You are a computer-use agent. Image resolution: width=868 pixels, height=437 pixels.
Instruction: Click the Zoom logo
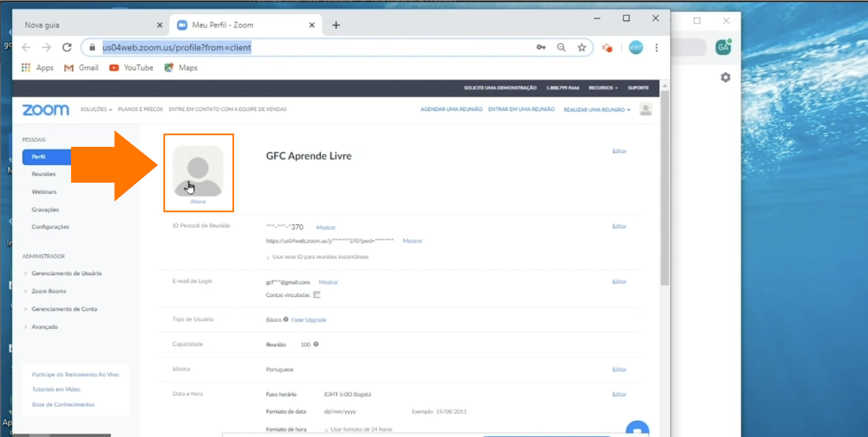coord(46,110)
